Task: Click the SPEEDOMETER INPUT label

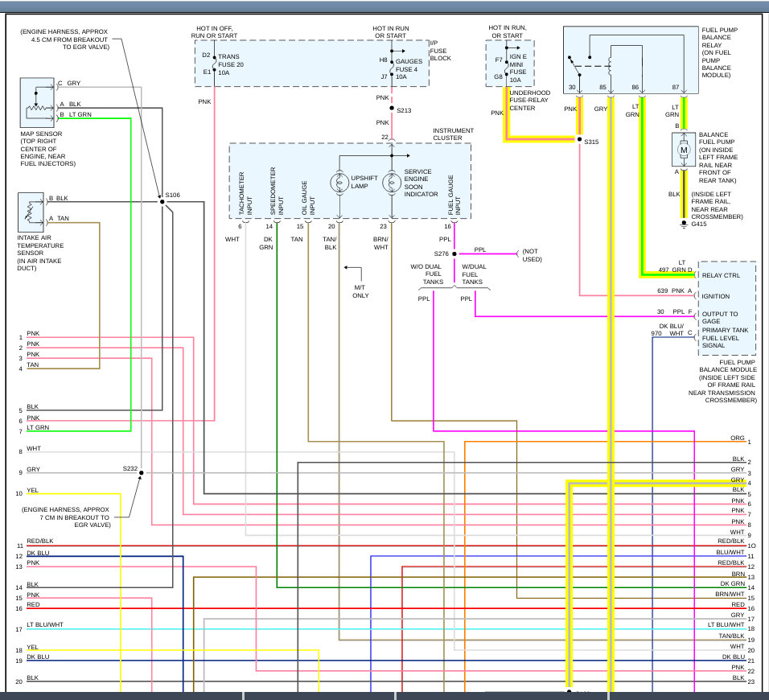Action: (277, 191)
